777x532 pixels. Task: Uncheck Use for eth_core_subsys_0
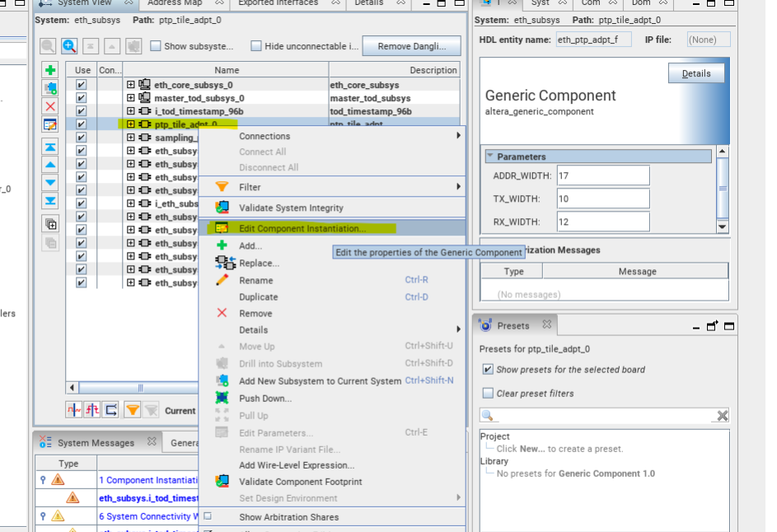[82, 85]
